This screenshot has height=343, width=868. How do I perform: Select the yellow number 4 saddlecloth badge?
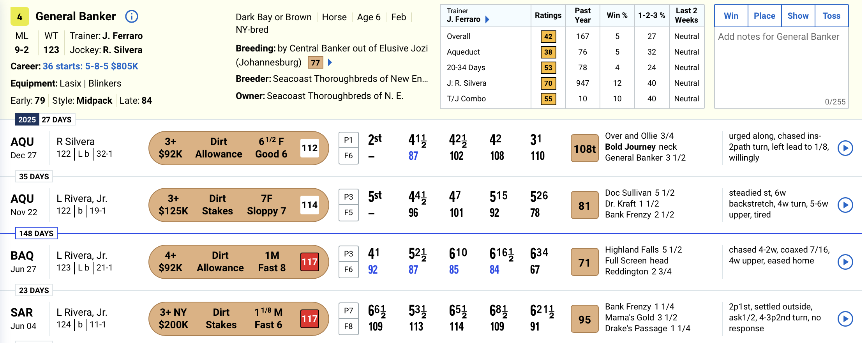pos(19,17)
